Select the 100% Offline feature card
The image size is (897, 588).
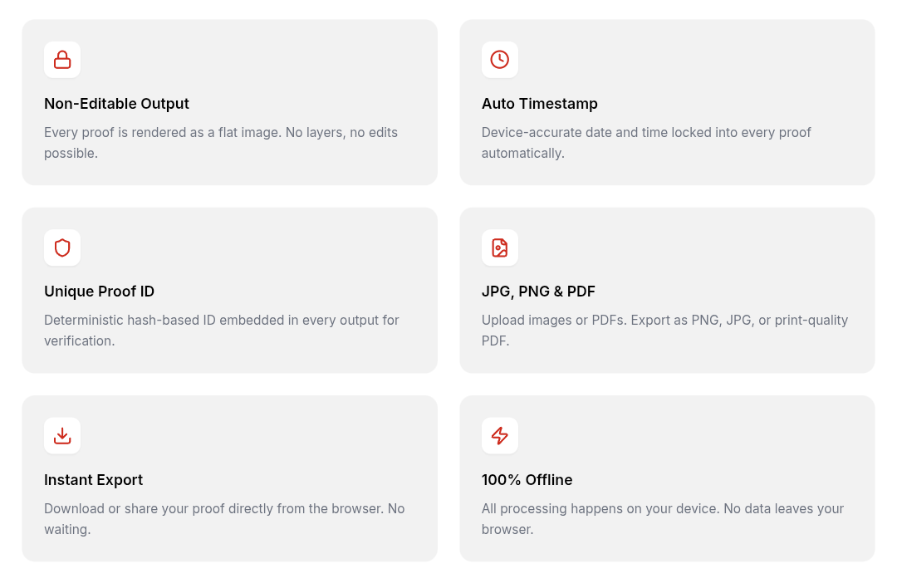[667, 478]
